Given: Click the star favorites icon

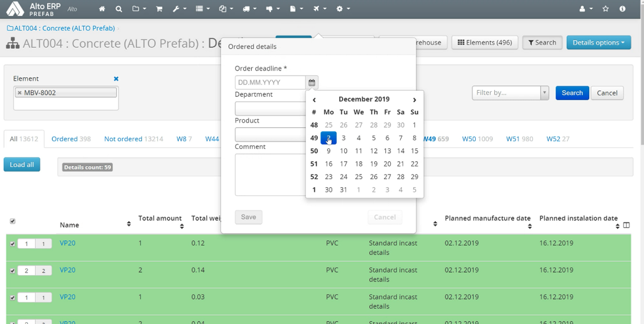Looking at the screenshot, I should (606, 9).
